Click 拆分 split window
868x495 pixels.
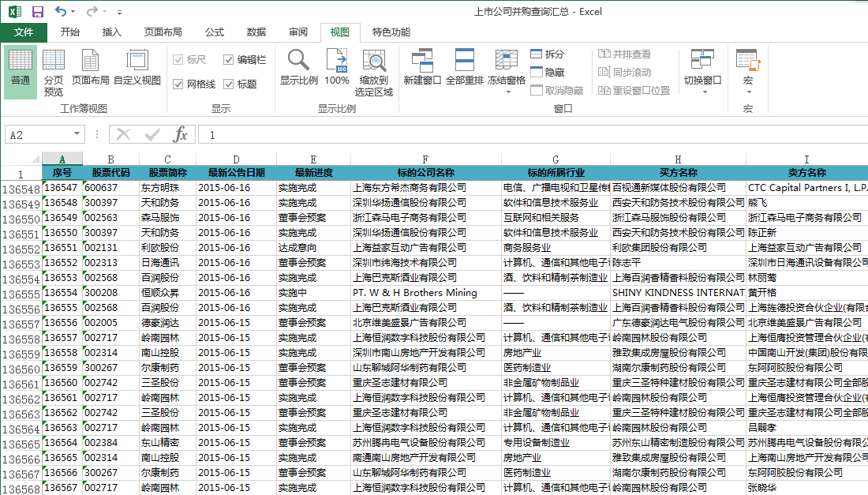(x=547, y=54)
